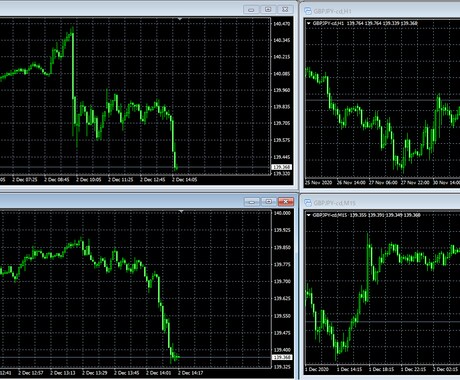
Task: Minimize the lower-left chart window
Action: pos(252,202)
